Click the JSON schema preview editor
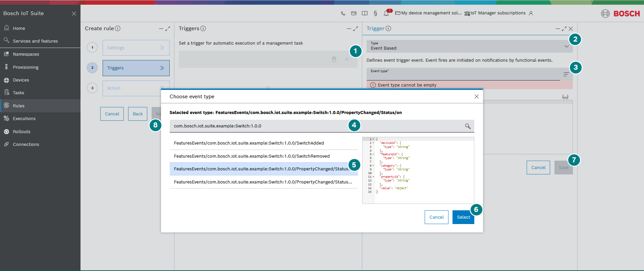Screen dimensions: 644x271 point(418,170)
